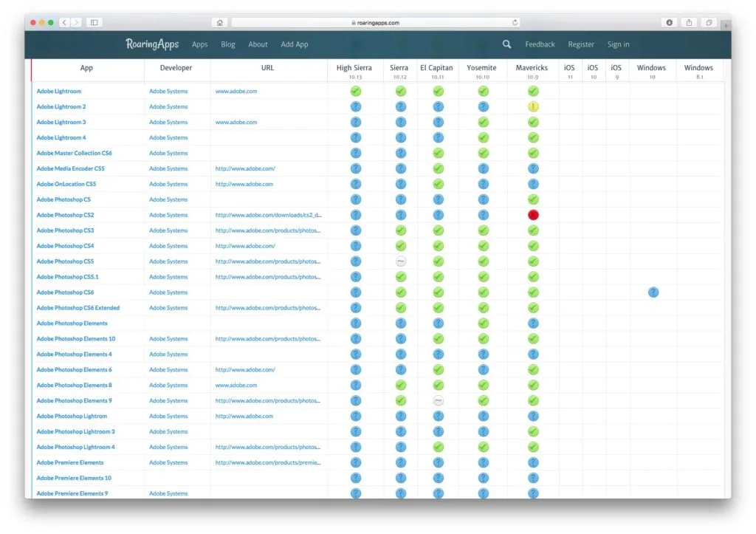Viewport: 756px width, 534px height.
Task: Open Adobe Media Encoder CS5 link
Action: click(x=70, y=168)
